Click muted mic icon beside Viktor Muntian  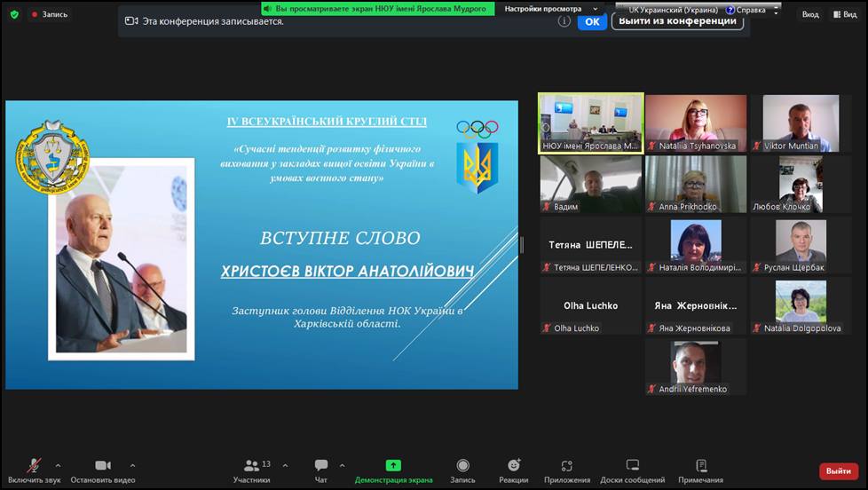tap(757, 146)
